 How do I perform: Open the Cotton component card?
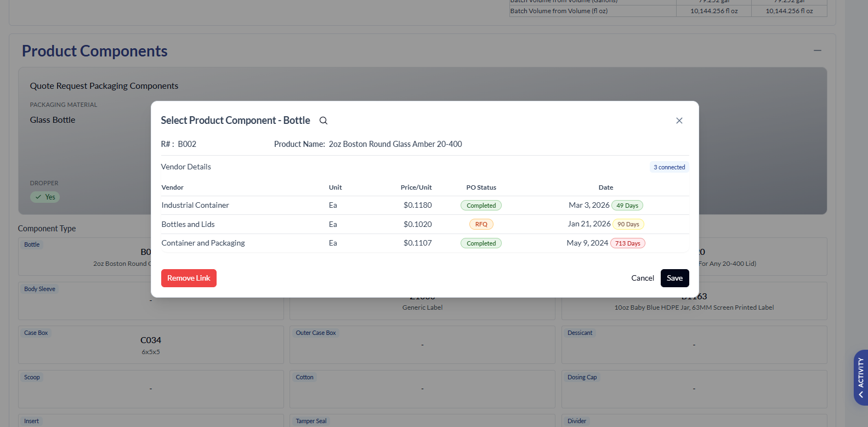[422, 389]
